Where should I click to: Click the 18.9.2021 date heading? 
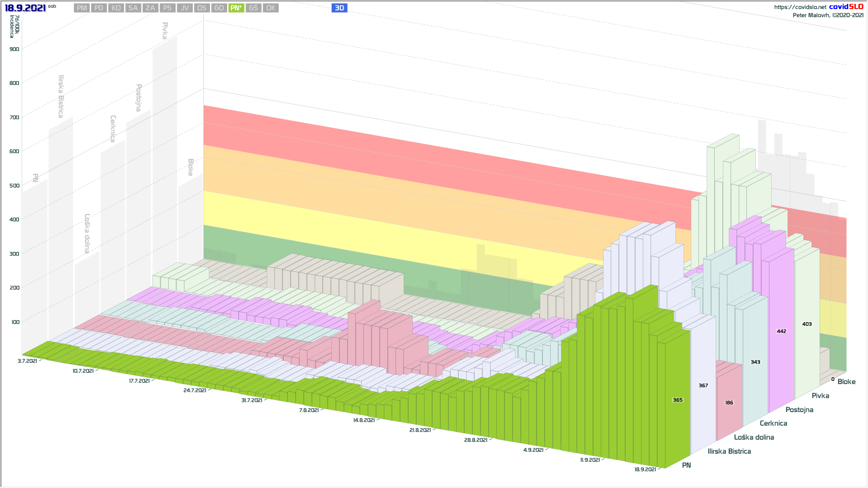tap(25, 8)
